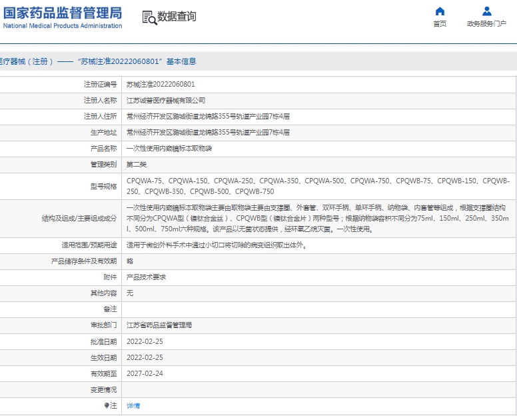
Task: Click 其他内容 value 无
Action: pyautogui.click(x=130, y=293)
